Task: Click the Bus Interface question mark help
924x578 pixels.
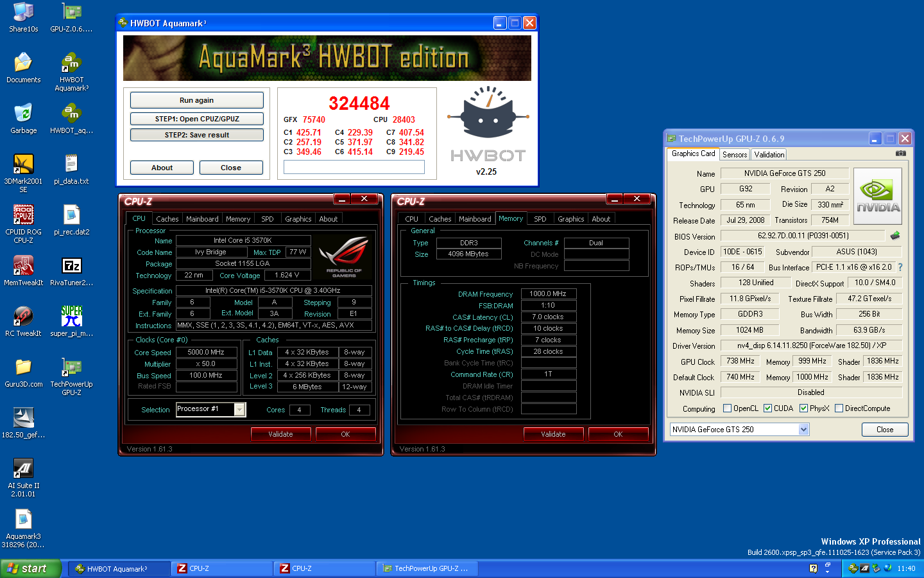Action: tap(900, 267)
